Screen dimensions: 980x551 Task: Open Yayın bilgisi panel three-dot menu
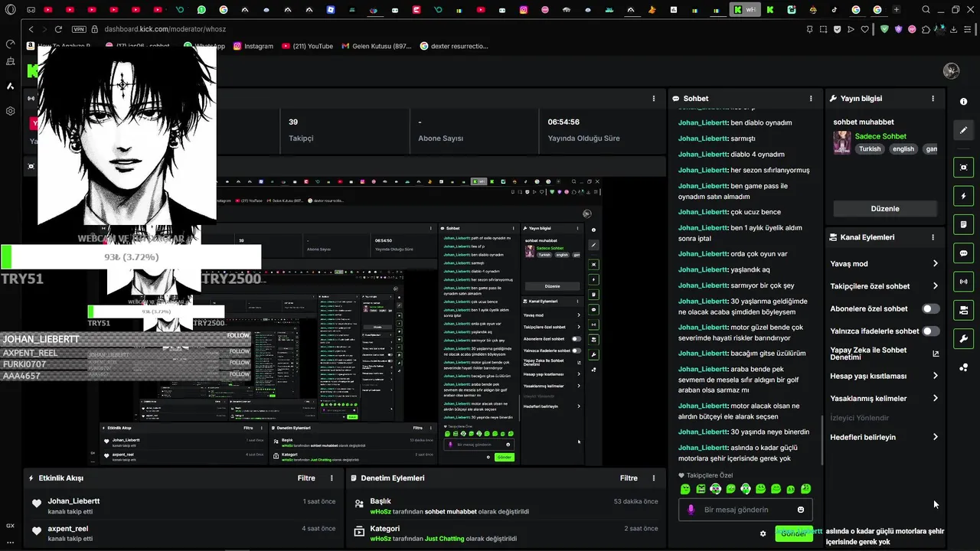pyautogui.click(x=933, y=99)
